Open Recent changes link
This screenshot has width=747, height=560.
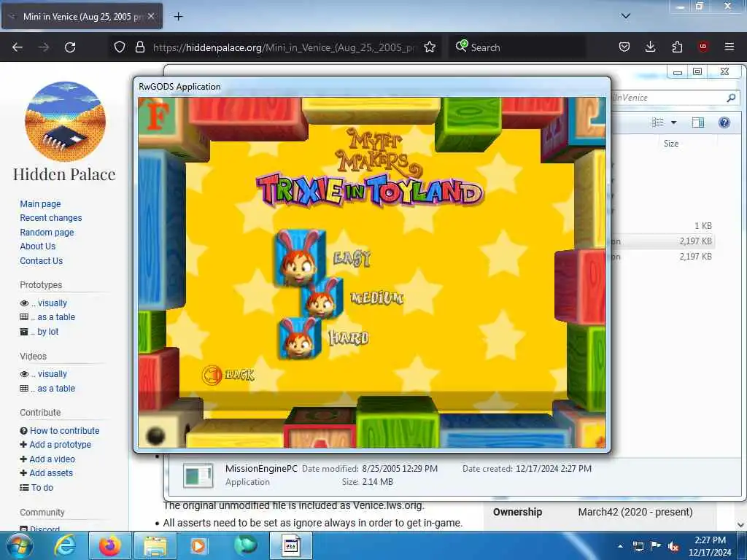[x=51, y=217]
